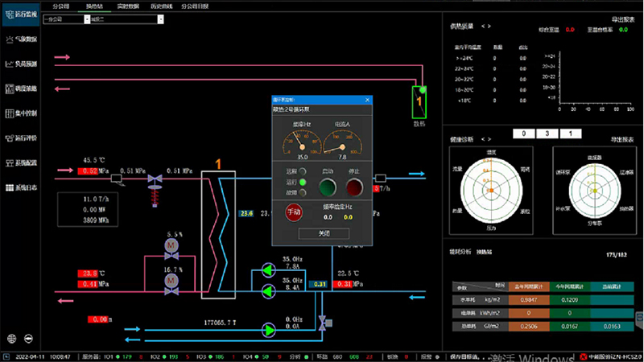
Task: Click the green 启动 start button
Action: click(x=328, y=187)
